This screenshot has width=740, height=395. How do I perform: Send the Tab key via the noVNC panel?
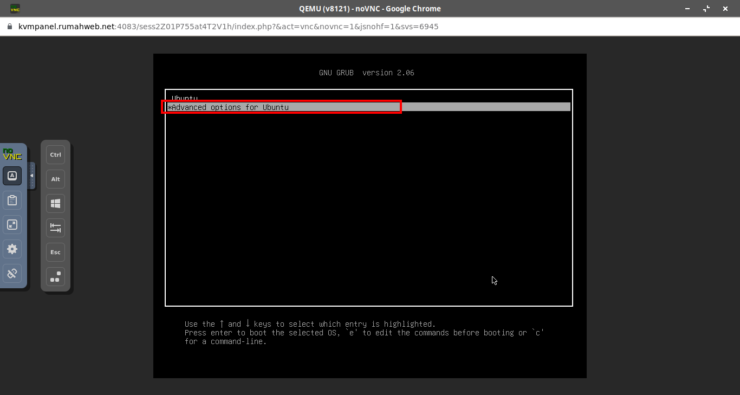pos(55,228)
